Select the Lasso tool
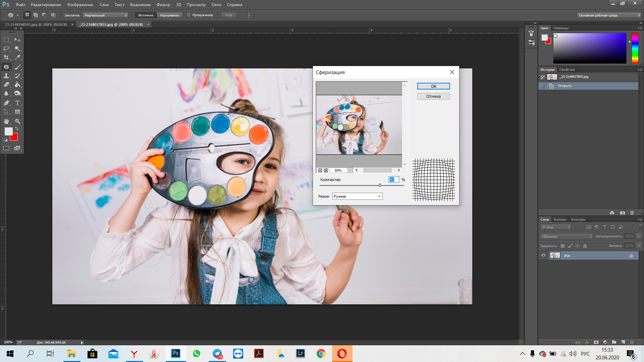The width and height of the screenshot is (644, 362). [x=6, y=49]
